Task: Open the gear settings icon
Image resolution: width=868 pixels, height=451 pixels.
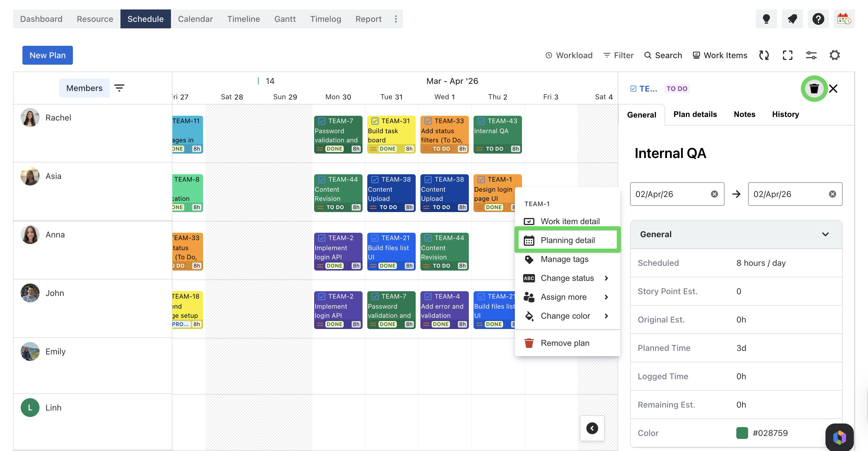Action: 834,55
